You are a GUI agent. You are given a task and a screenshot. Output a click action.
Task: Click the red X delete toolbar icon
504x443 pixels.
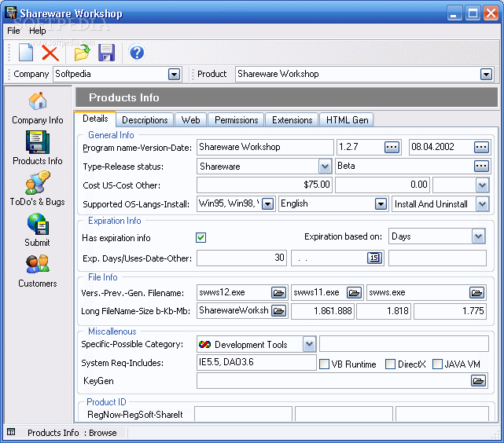[x=50, y=53]
